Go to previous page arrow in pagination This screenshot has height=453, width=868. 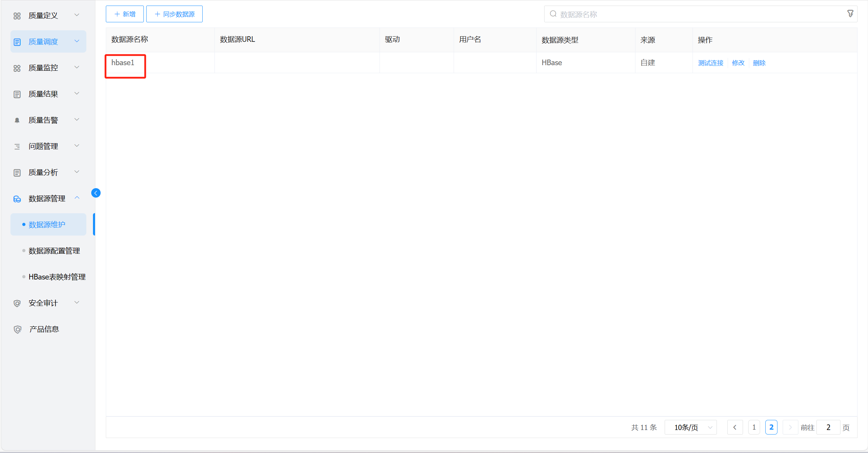click(735, 427)
